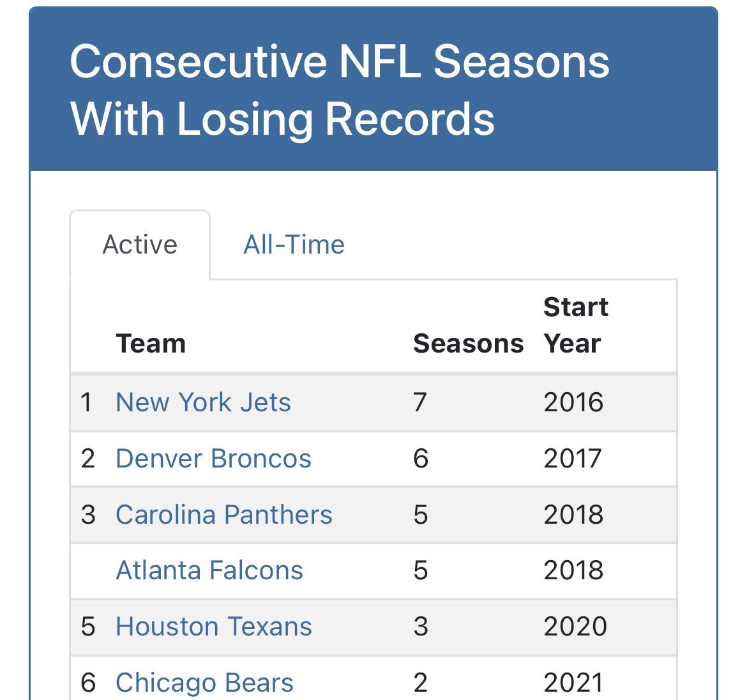This screenshot has height=700, width=747.
Task: Click the Broncos start year 2017 cell
Action: (573, 459)
